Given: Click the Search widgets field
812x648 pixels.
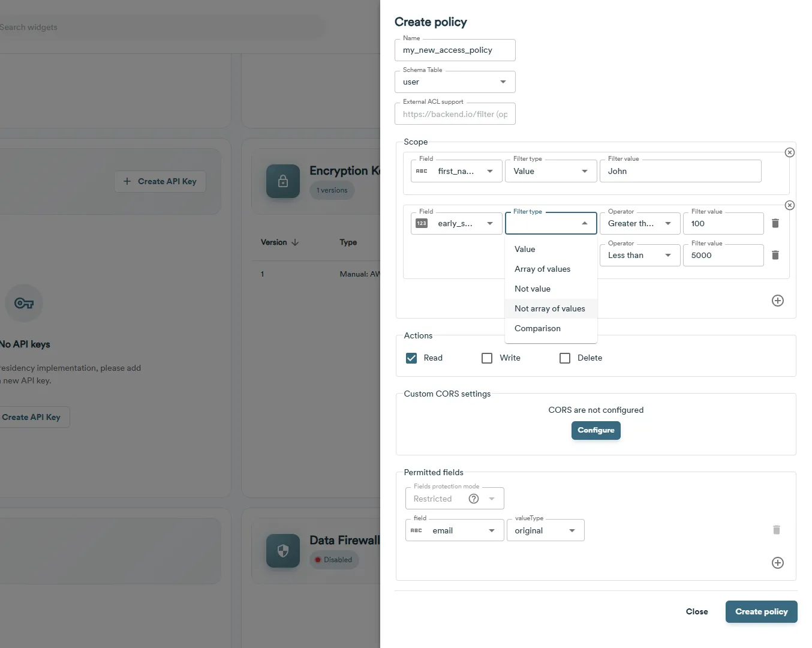Looking at the screenshot, I should 162,27.
